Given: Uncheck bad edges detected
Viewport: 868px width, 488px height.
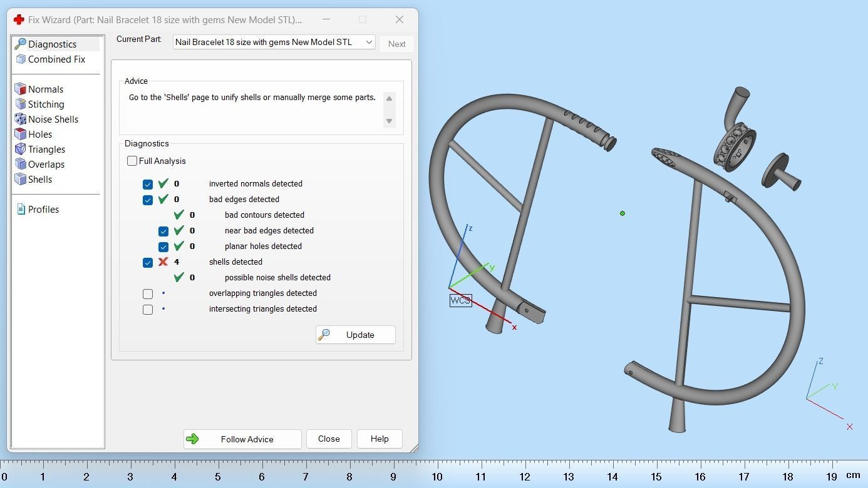Looking at the screenshot, I should point(148,200).
